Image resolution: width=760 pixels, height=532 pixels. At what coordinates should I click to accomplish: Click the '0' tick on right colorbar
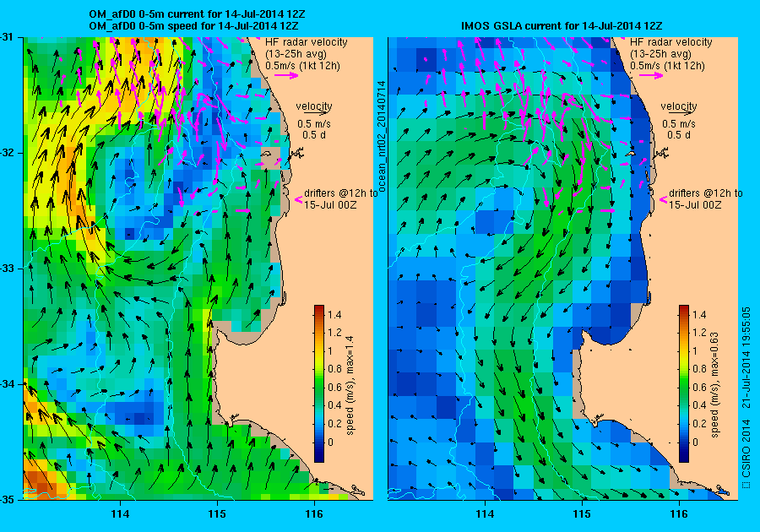(696, 442)
